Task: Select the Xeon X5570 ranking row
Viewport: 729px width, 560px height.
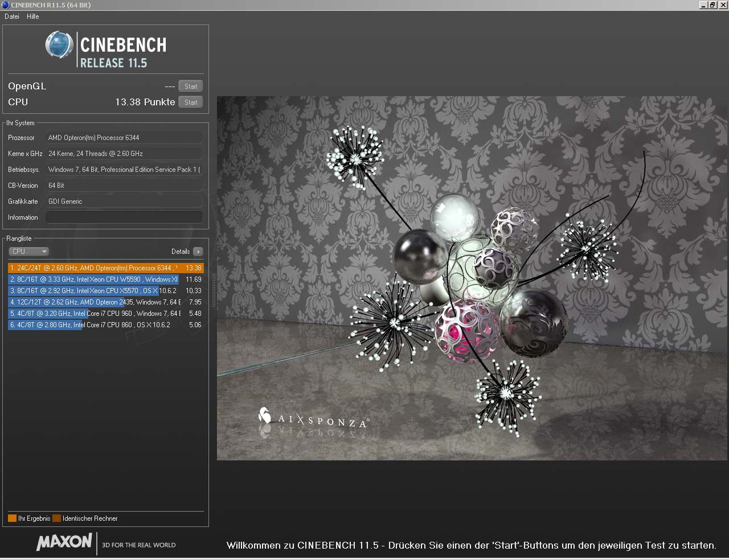Action: [105, 291]
